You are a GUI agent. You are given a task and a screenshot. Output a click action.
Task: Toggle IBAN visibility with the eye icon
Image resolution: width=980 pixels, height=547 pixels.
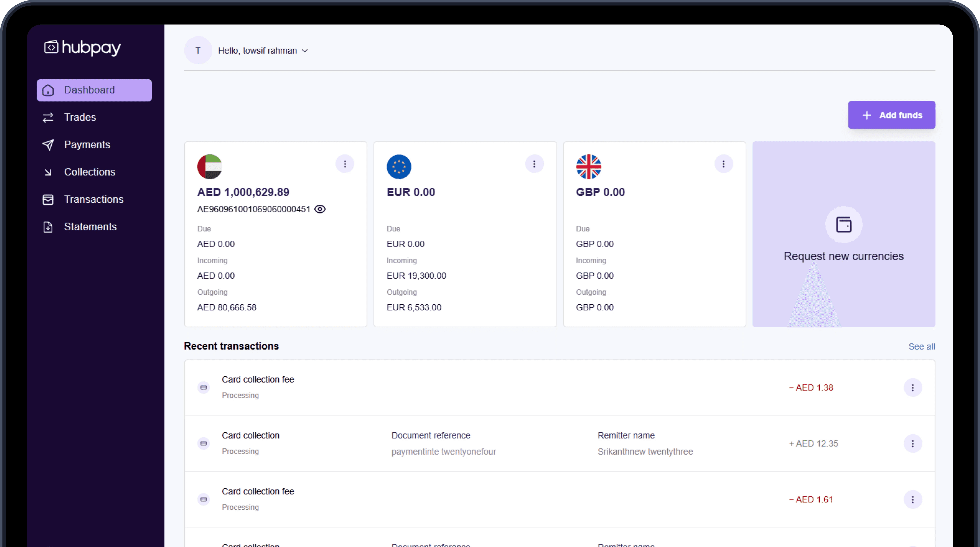320,209
